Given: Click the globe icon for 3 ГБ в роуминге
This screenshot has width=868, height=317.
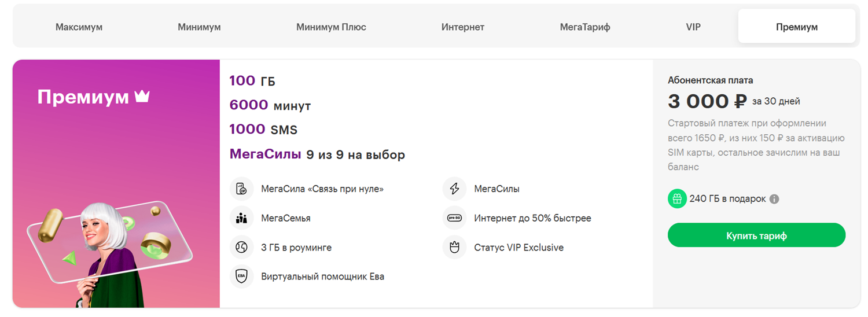Looking at the screenshot, I should click(241, 248).
